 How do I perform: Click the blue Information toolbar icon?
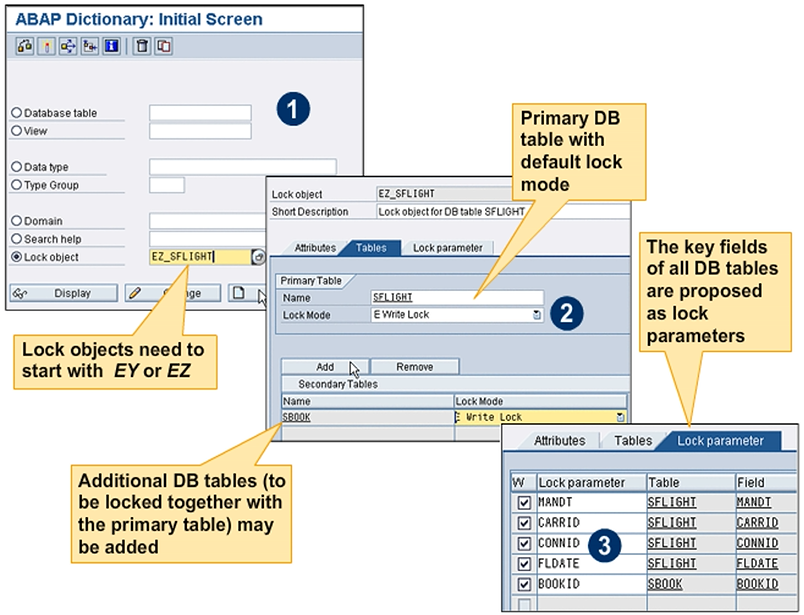coord(111,46)
